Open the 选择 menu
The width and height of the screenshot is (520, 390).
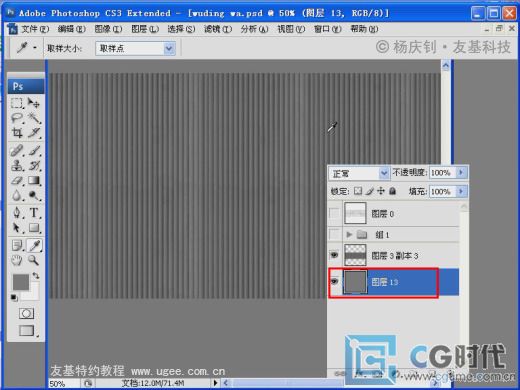click(x=181, y=29)
